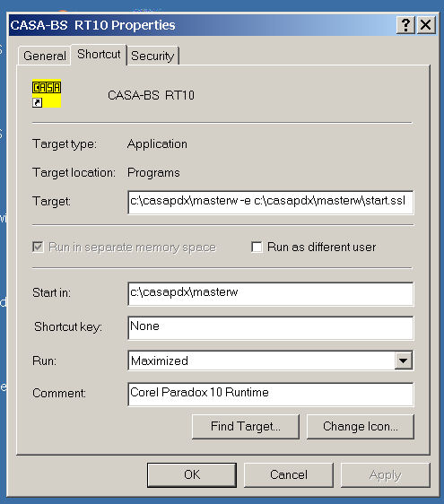Enable Run as different user checkbox
444x504 pixels.
[x=257, y=248]
